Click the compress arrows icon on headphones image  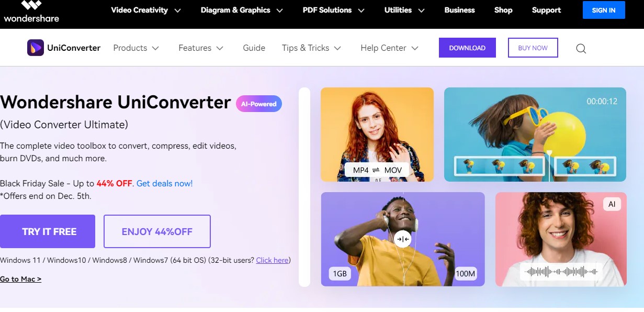coord(402,239)
